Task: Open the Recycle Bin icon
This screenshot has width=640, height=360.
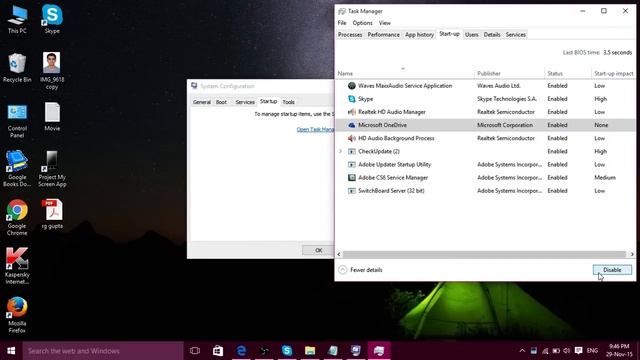Action: 17,68
